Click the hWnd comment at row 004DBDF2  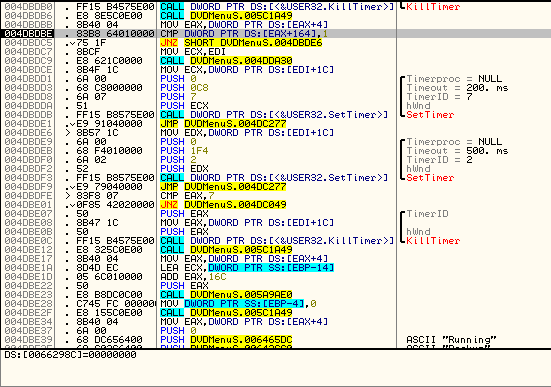418,169
